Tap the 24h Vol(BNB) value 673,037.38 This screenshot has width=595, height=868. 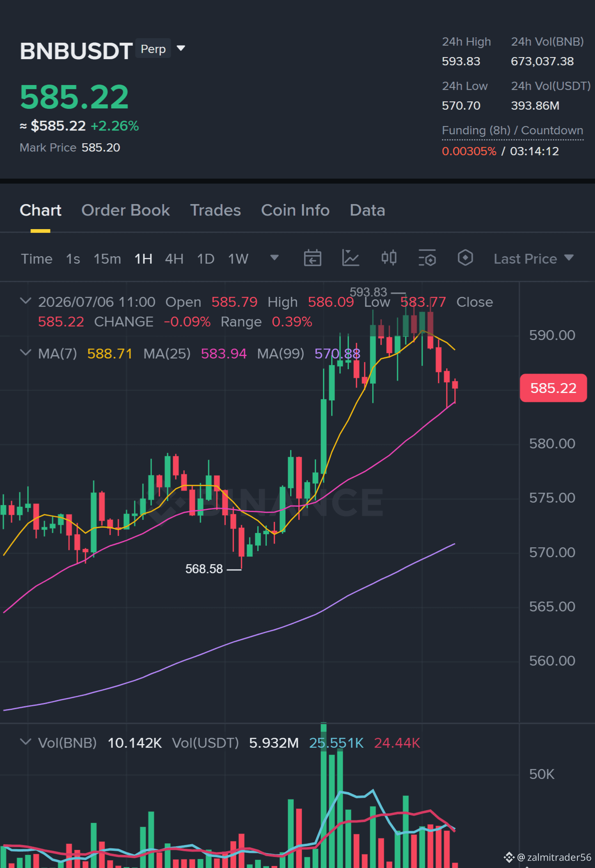click(x=542, y=61)
